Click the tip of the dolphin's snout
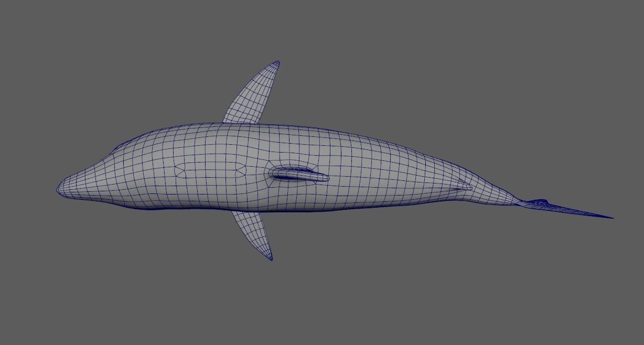The width and height of the screenshot is (644, 345). pos(59,189)
